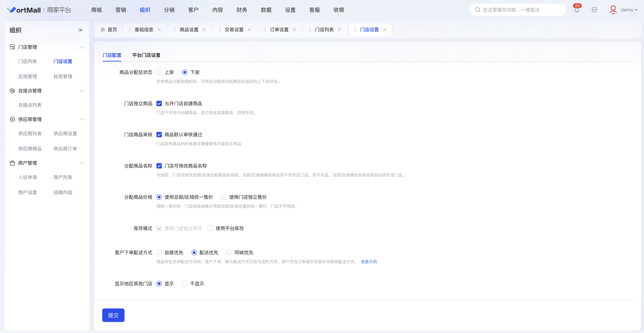Switch to 平台门店设置 tab
644x333 pixels.
click(x=146, y=55)
